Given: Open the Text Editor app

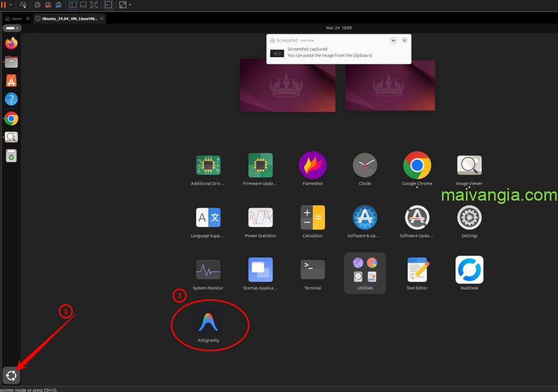Looking at the screenshot, I should point(417,270).
